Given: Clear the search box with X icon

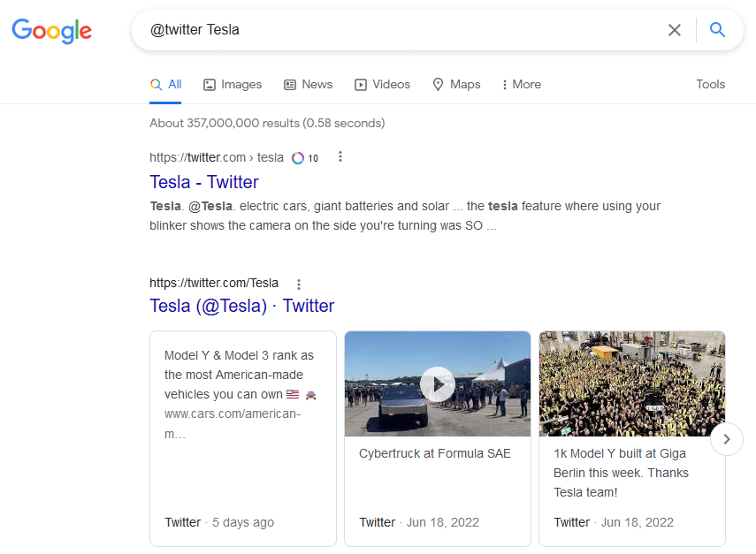Looking at the screenshot, I should click(675, 30).
